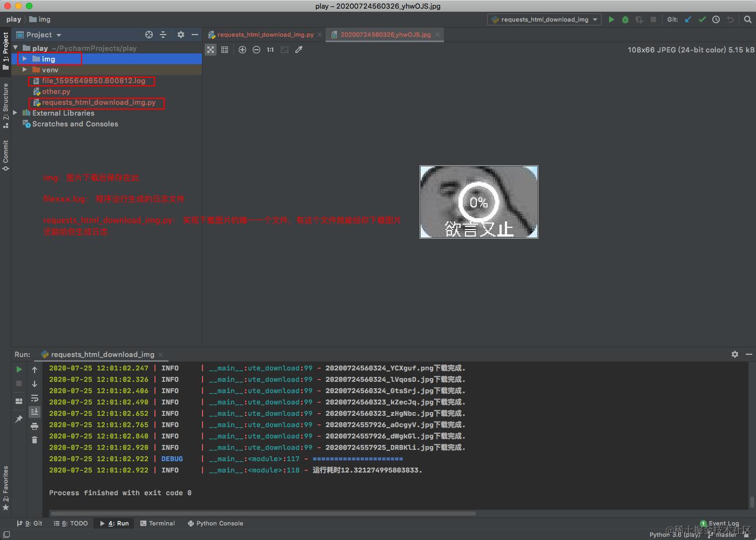Collapse the Project view dropdown
Viewport: 756px width, 540px height.
click(x=58, y=35)
